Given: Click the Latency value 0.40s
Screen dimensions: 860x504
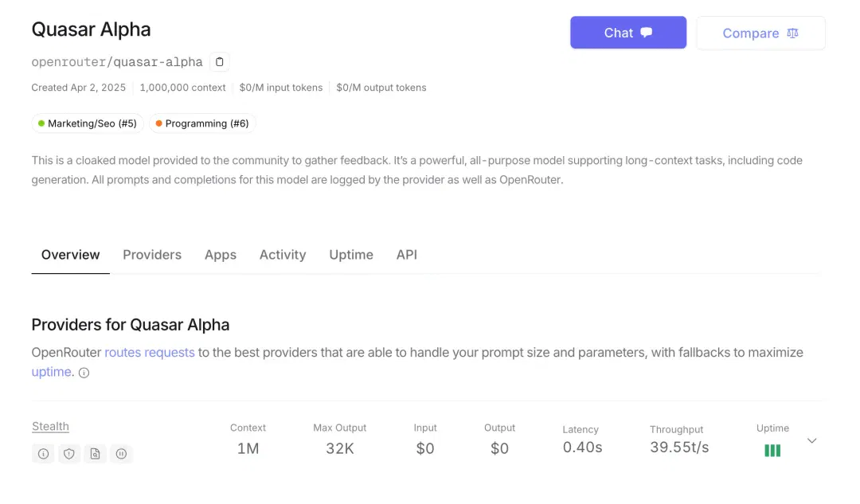Looking at the screenshot, I should pos(582,447).
